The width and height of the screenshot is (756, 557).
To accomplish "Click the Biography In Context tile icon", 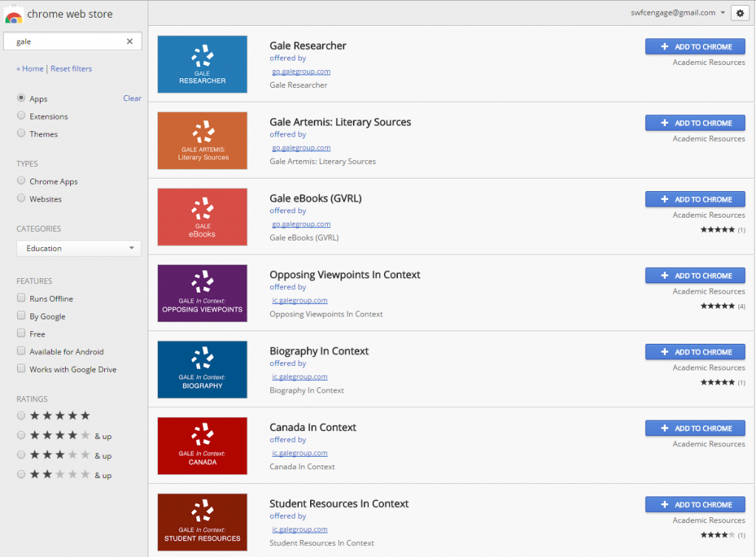I will pos(202,370).
